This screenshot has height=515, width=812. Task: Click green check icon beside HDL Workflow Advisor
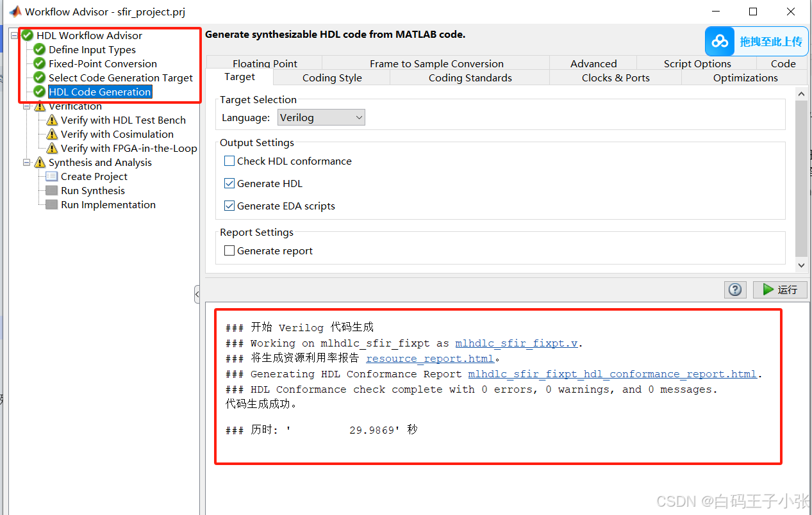(28, 35)
